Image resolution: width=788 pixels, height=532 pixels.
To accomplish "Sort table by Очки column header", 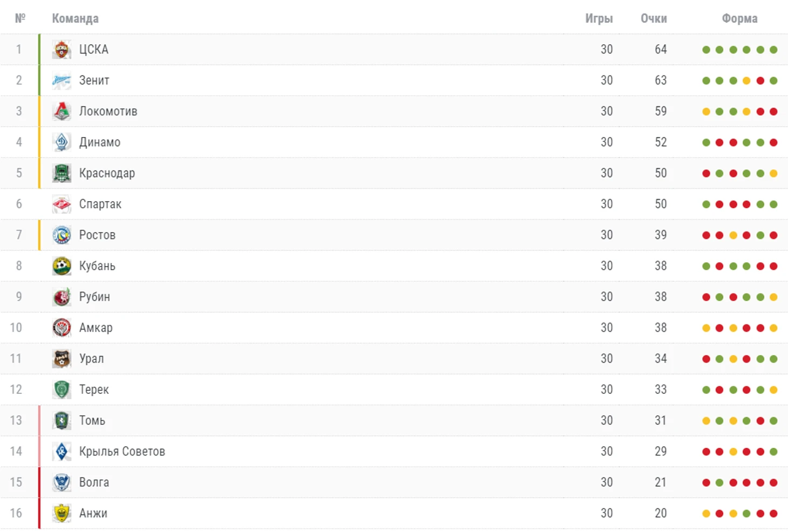I will pyautogui.click(x=654, y=18).
